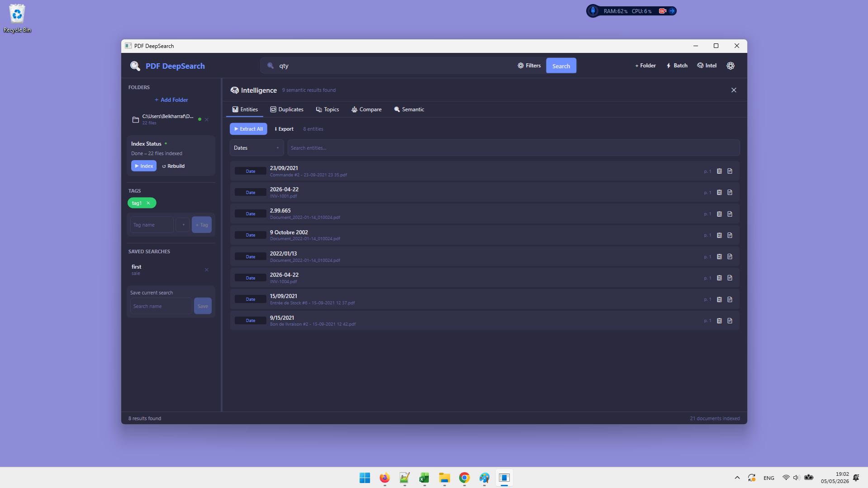Focus the Search entities field
The width and height of the screenshot is (868, 488).
513,148
